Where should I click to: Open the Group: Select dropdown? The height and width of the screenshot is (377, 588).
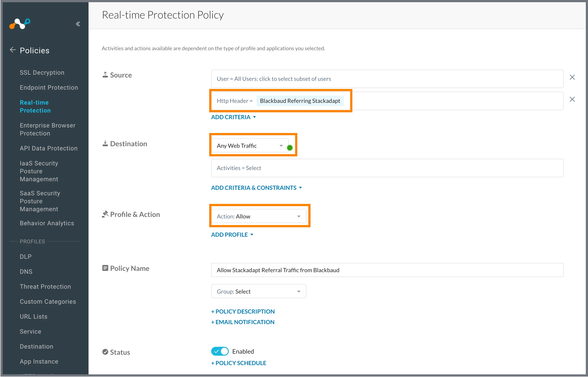[x=259, y=291]
